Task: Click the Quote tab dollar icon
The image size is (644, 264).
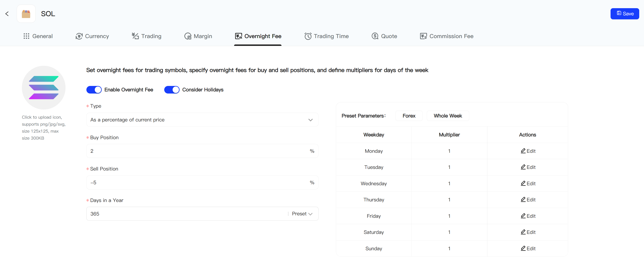Action: click(x=375, y=36)
